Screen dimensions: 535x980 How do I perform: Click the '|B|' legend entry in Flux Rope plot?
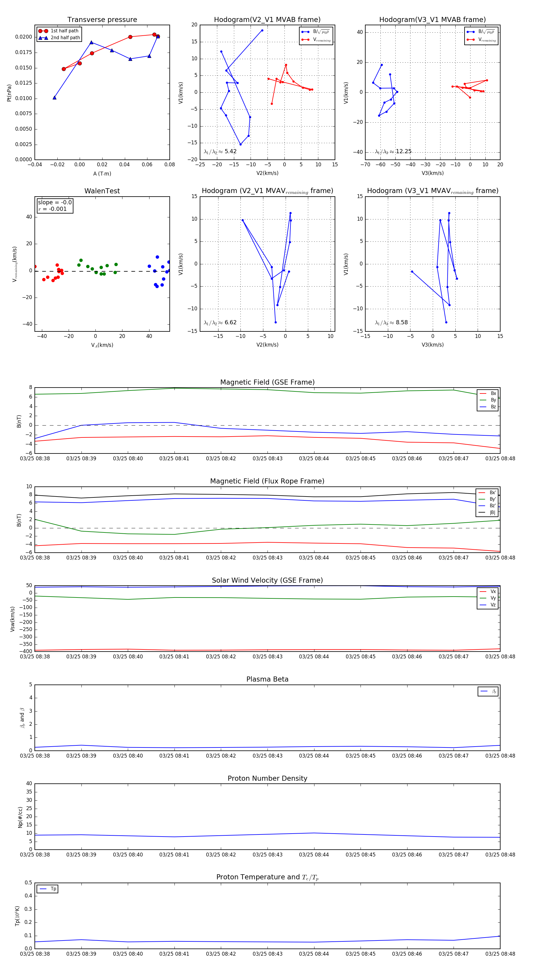(487, 513)
